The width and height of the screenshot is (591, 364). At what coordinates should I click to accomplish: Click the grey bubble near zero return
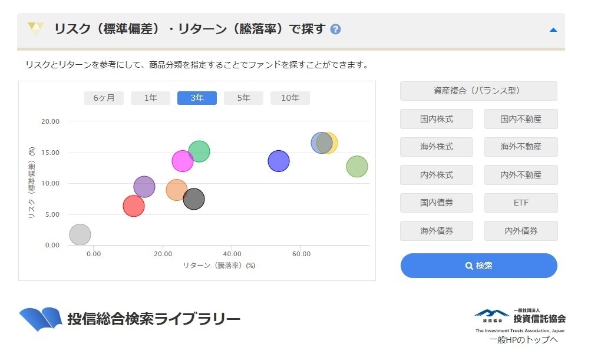[x=80, y=235]
